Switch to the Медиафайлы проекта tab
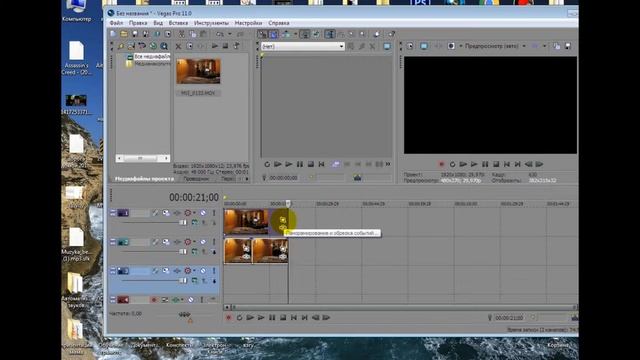640x360 pixels. pos(144,179)
